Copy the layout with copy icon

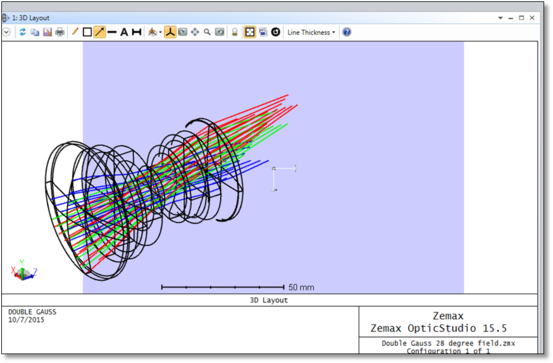click(x=35, y=32)
